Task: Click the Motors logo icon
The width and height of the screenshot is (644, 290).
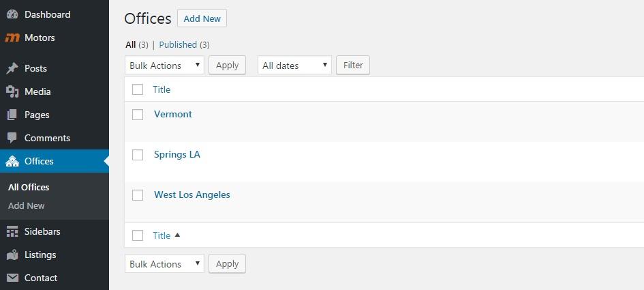Action: click(x=12, y=38)
